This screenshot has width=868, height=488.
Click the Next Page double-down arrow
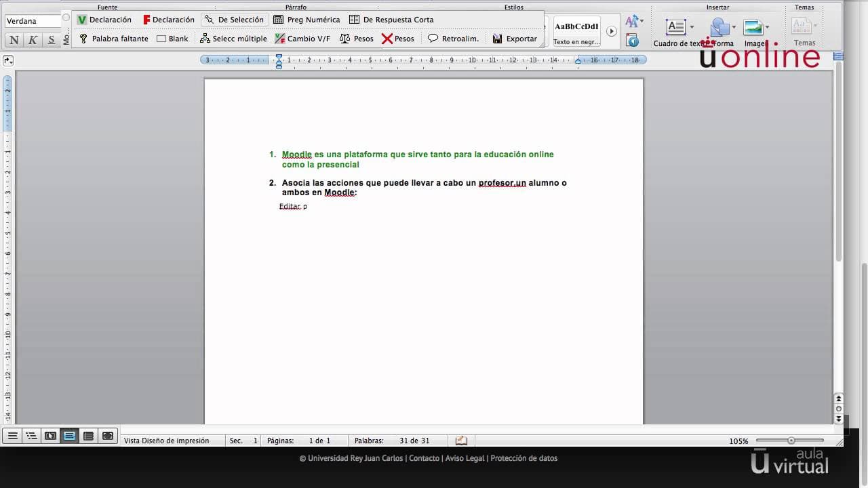(x=839, y=419)
